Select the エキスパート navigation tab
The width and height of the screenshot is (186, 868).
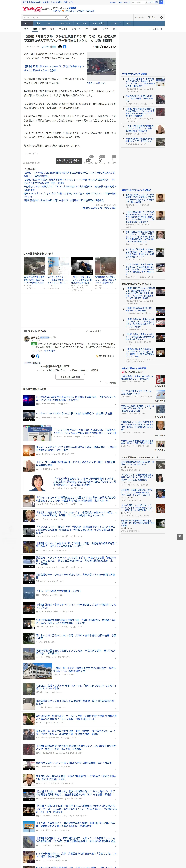pyautogui.click(x=64, y=24)
